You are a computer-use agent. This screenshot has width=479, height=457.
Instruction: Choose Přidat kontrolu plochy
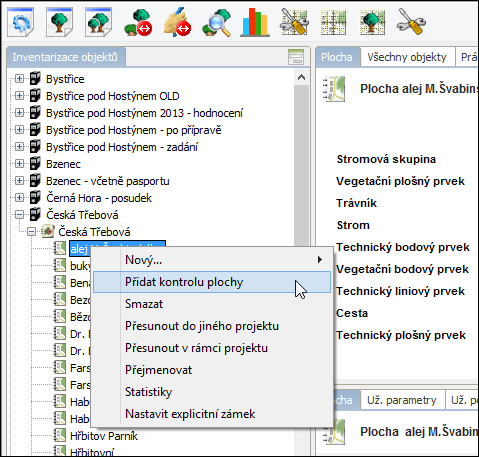[x=212, y=282]
